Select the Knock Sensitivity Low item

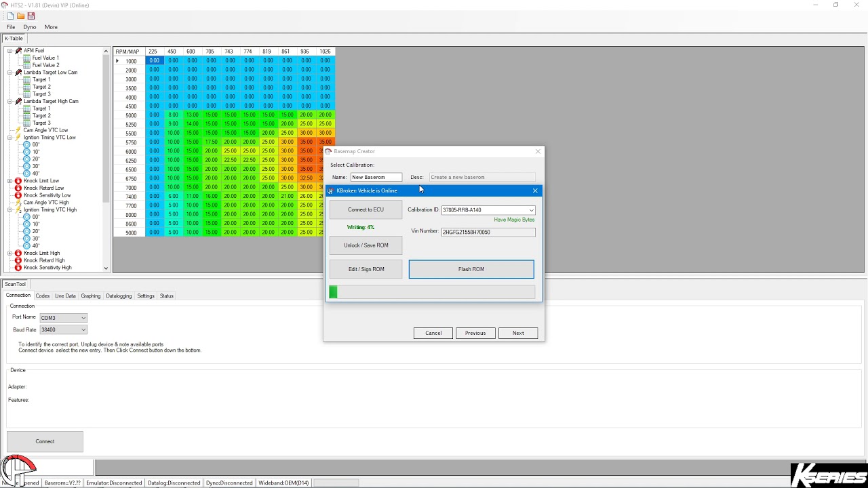(47, 195)
